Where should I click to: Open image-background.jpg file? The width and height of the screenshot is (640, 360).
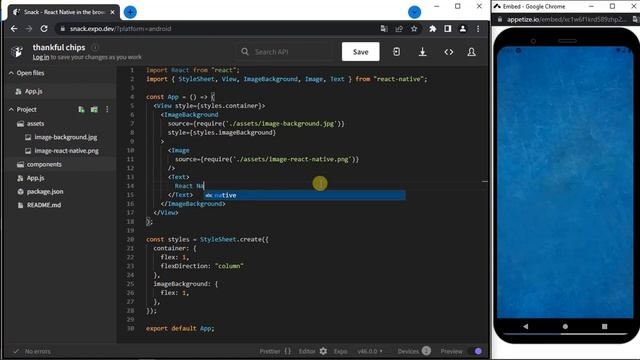click(x=61, y=137)
